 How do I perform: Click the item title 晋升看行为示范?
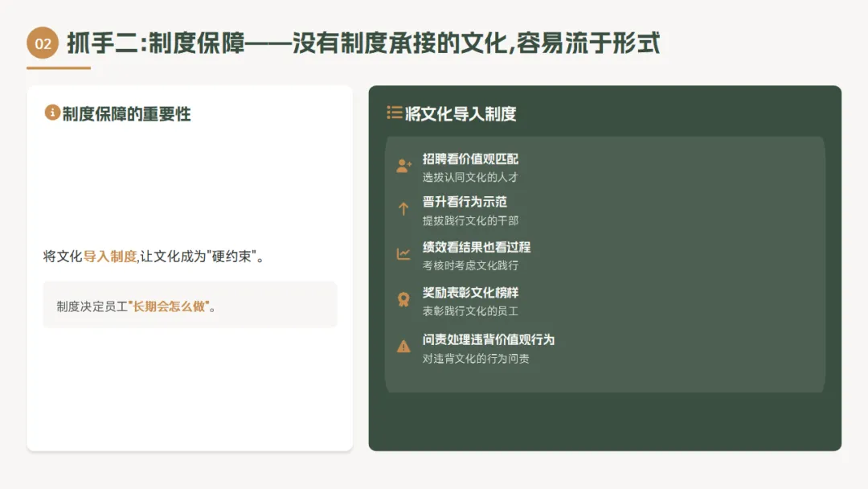tap(465, 202)
